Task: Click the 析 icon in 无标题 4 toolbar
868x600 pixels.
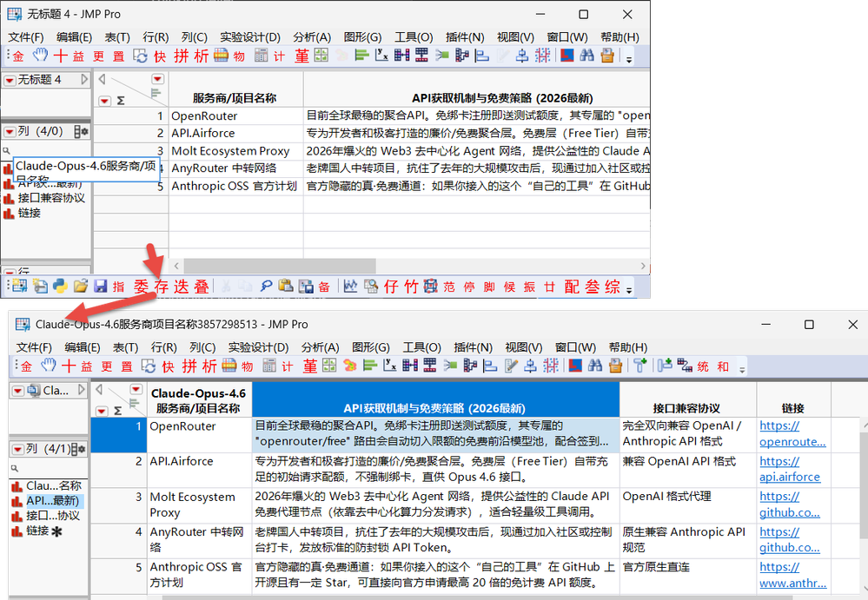Action: [201, 56]
